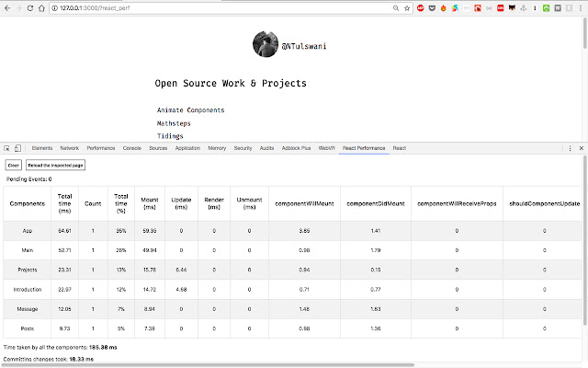
Task: Switch to the React tab
Action: pos(400,148)
